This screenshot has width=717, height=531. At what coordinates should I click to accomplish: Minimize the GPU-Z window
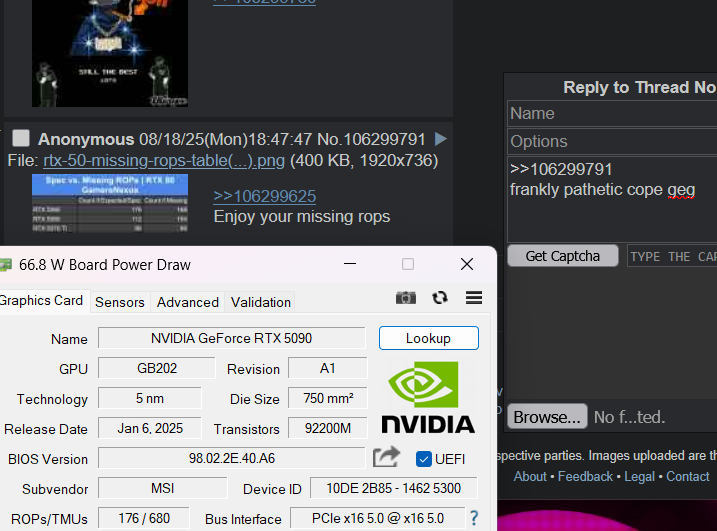[350, 264]
